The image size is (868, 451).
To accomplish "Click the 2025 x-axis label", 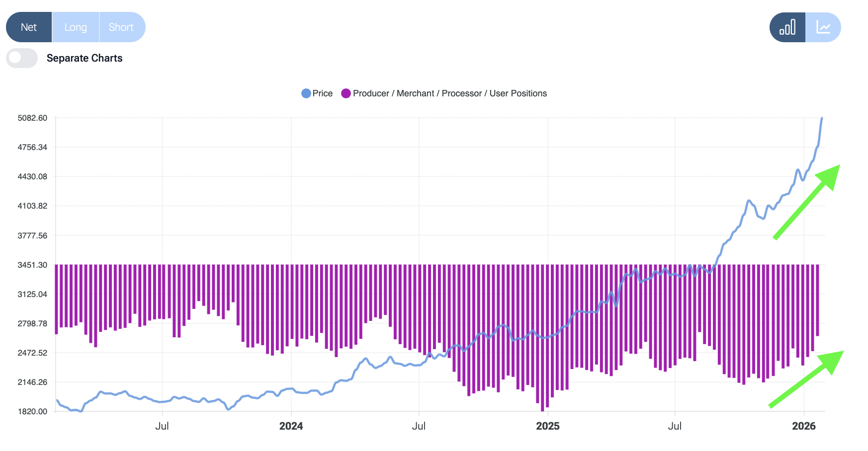I will pos(548,426).
